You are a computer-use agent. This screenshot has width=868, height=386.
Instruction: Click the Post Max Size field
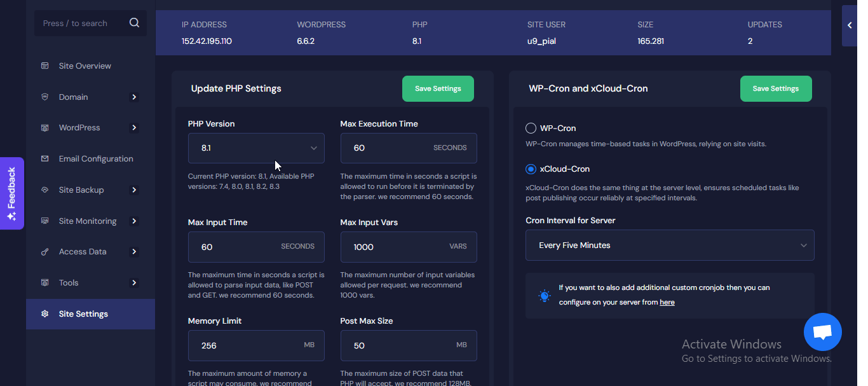(x=409, y=345)
